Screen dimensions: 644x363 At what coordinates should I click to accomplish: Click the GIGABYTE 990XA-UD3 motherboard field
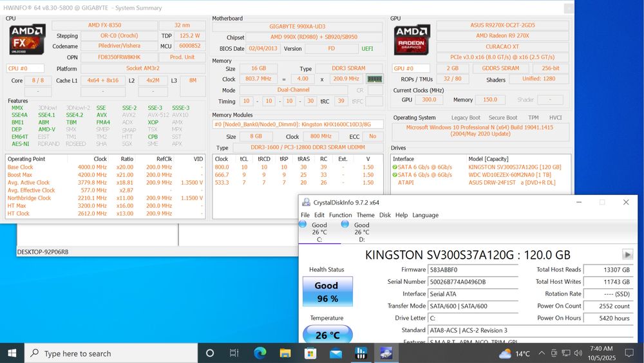(298, 26)
